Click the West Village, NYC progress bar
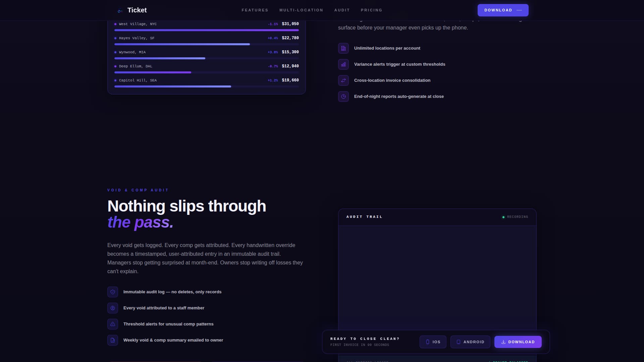Screen dimensions: 644x362 207,30
